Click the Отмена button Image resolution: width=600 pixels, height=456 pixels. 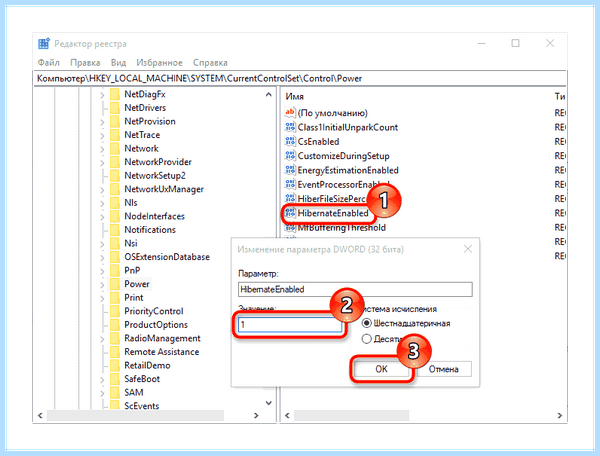coord(443,369)
